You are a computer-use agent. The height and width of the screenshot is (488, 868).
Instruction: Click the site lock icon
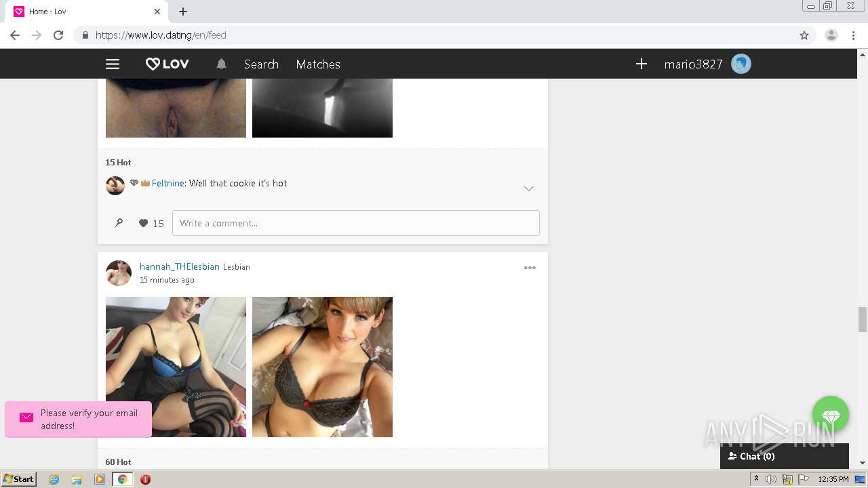click(85, 35)
